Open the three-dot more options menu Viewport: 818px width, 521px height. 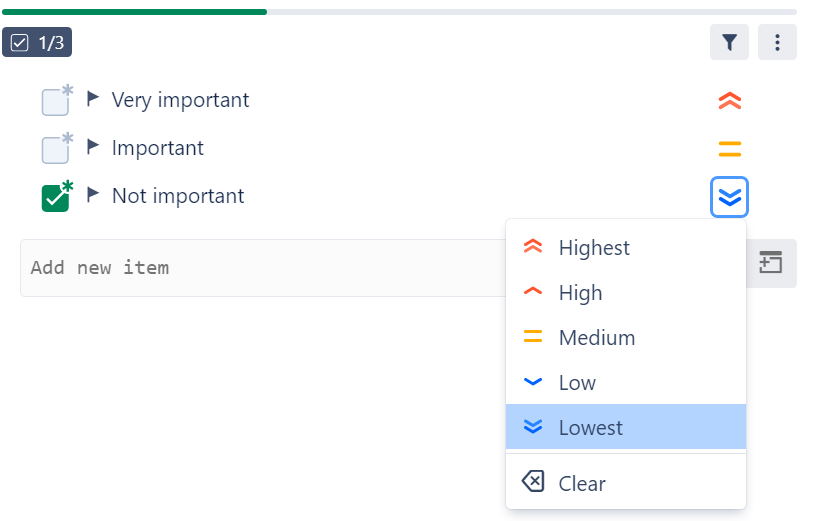click(777, 42)
